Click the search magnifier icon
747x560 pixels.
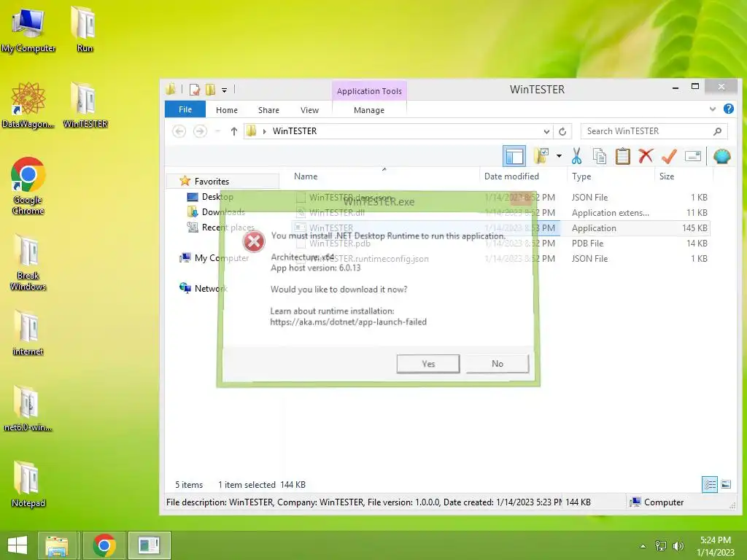point(718,131)
